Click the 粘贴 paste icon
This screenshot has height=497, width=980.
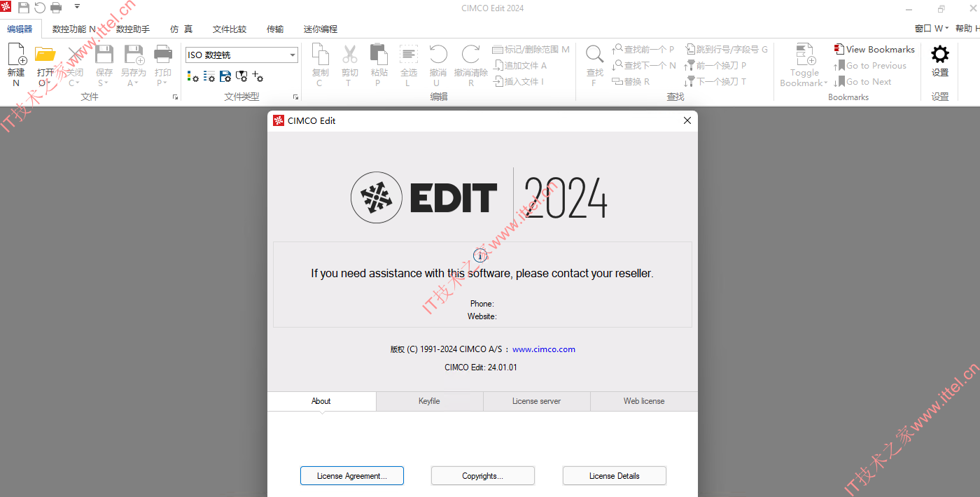tap(379, 55)
